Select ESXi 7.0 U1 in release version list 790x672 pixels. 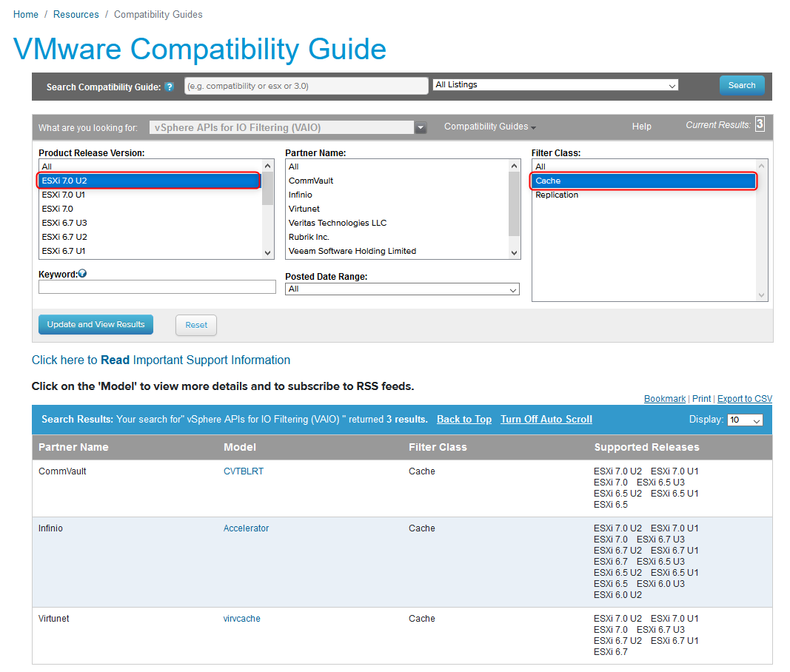(x=150, y=195)
